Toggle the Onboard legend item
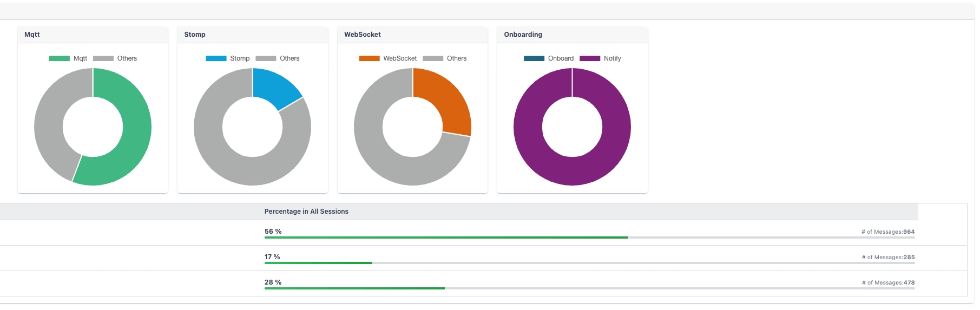980x310 pixels. click(549, 58)
